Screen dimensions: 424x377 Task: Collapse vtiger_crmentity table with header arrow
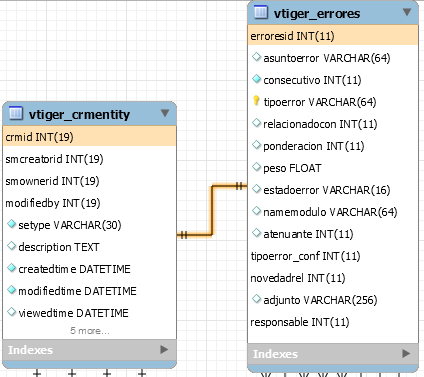tap(165, 113)
